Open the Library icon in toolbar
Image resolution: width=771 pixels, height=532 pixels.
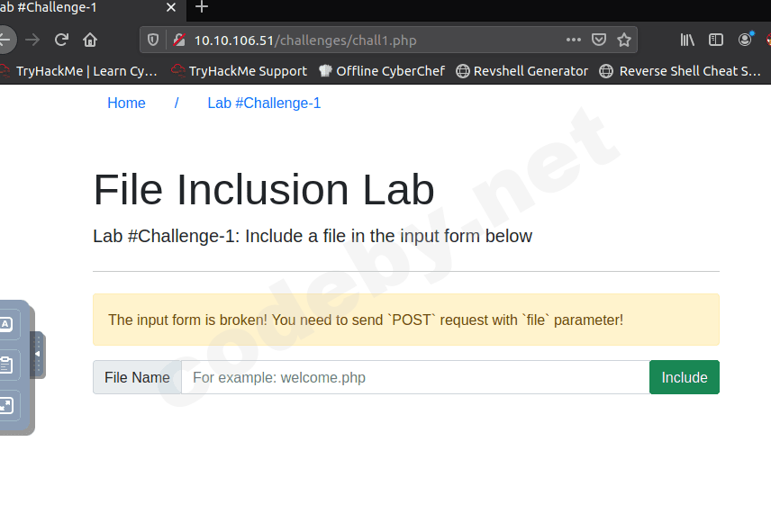687,40
